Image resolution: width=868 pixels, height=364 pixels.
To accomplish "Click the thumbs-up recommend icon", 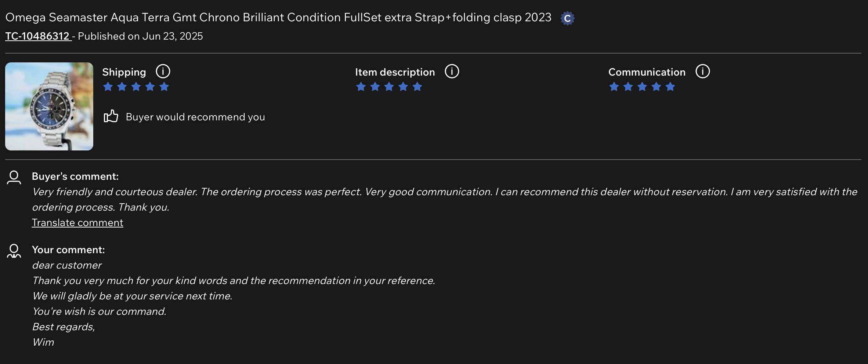I will 111,116.
